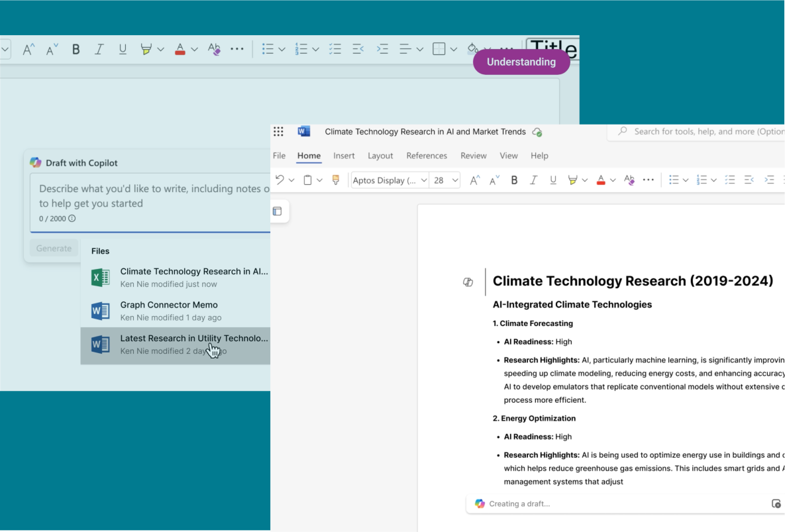This screenshot has width=785, height=532.
Task: Click the stop icon in the Creating a draft bar
Action: pyautogui.click(x=776, y=504)
